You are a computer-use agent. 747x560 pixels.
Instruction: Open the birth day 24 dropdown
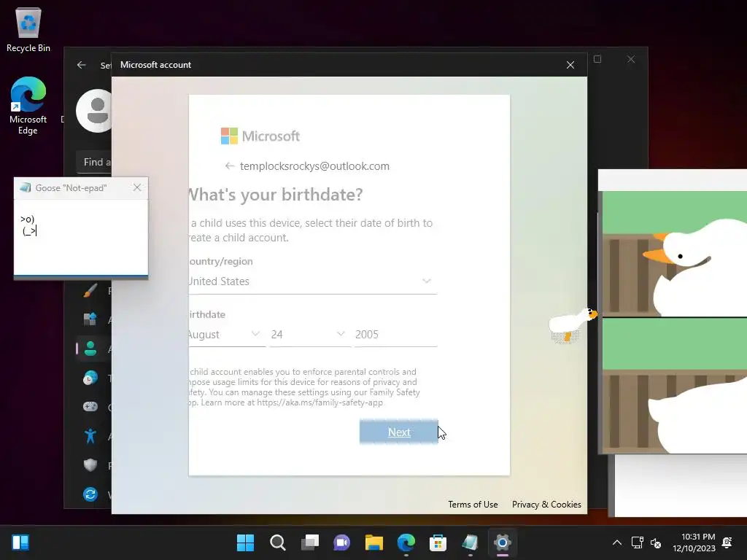tap(309, 334)
